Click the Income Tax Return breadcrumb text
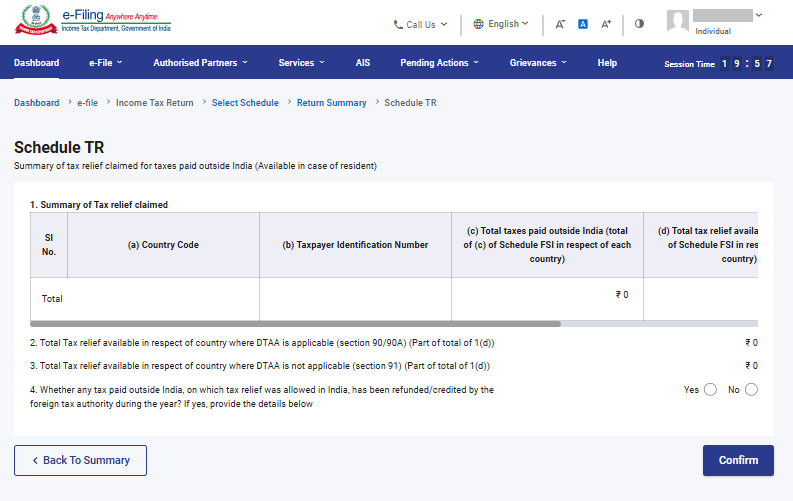 pos(154,103)
